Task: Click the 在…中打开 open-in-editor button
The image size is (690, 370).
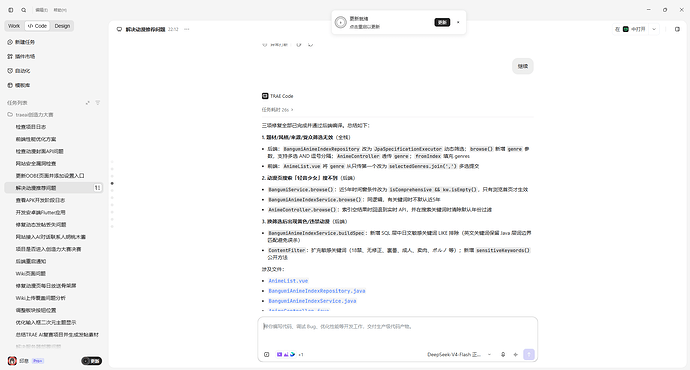Action: point(630,29)
